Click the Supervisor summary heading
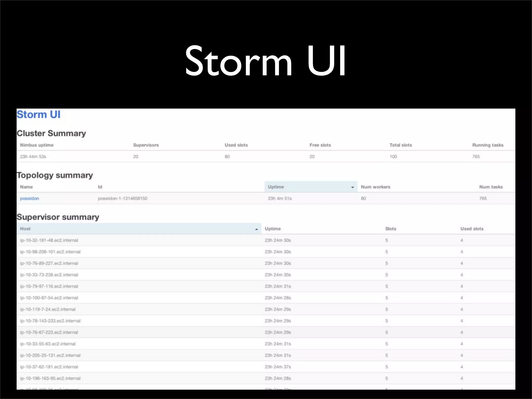This screenshot has width=532, height=399. click(58, 217)
